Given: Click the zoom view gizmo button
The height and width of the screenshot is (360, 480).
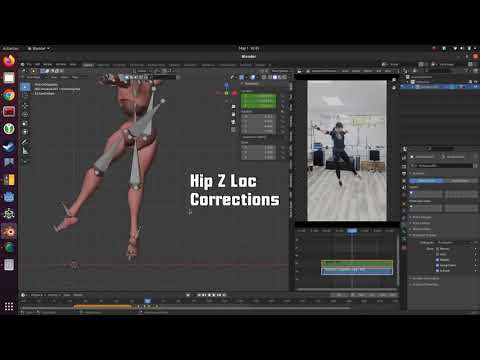Looking at the screenshot, I should click(234, 107).
